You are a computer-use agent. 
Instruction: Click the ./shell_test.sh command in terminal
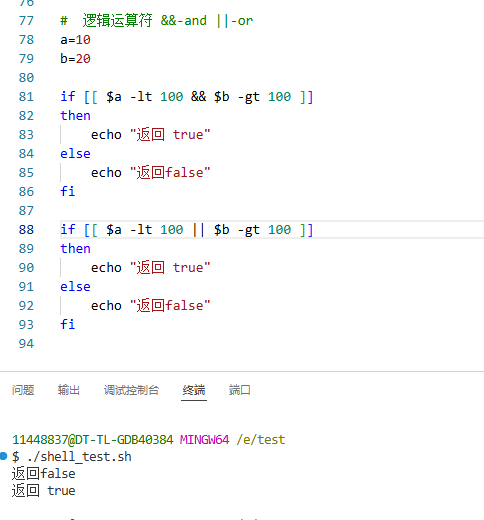(x=79, y=457)
